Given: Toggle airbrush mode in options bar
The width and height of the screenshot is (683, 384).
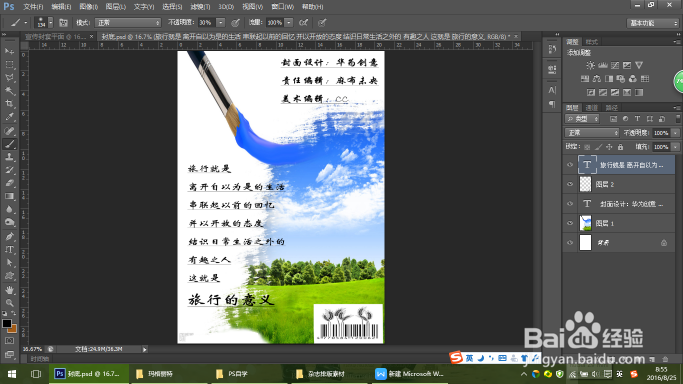Looking at the screenshot, I should [304, 23].
